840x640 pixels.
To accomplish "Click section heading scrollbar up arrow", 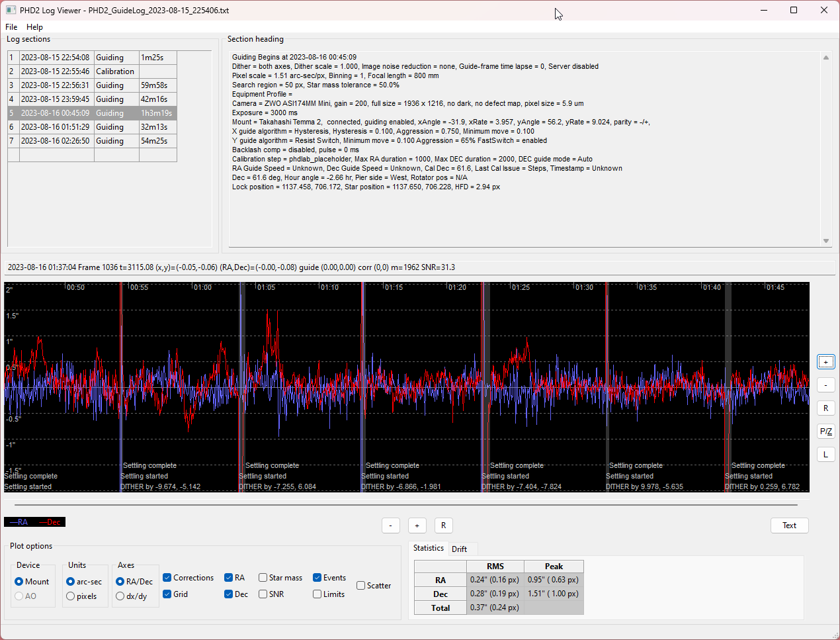I will pos(825,58).
